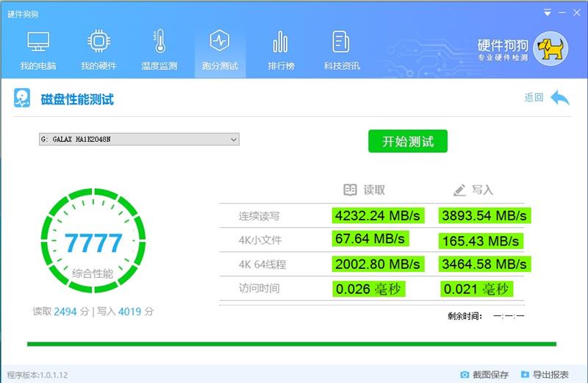Screen dimensions: 588x383
Task: Click the green 开始测试 button
Action: pos(408,141)
